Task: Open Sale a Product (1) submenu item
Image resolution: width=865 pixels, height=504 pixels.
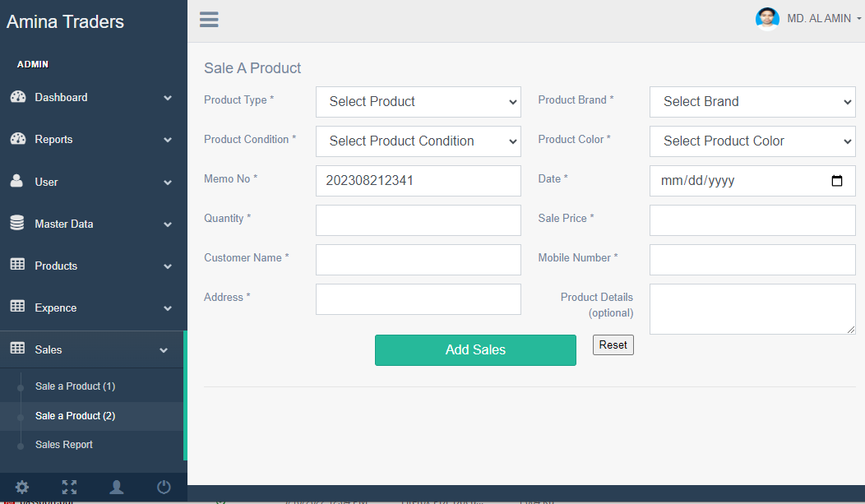Action: (75, 386)
